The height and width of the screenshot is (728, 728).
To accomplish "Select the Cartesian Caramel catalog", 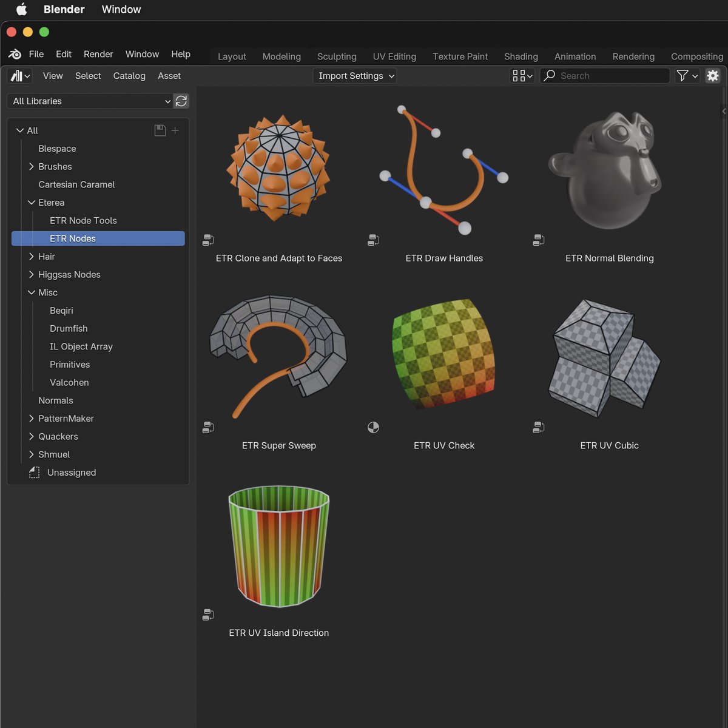I will point(76,184).
